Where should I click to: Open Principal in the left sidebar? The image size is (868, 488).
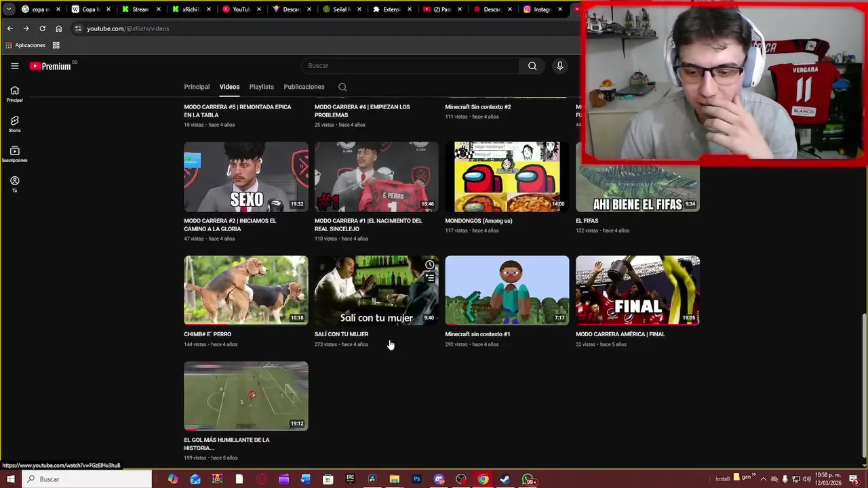pos(14,94)
